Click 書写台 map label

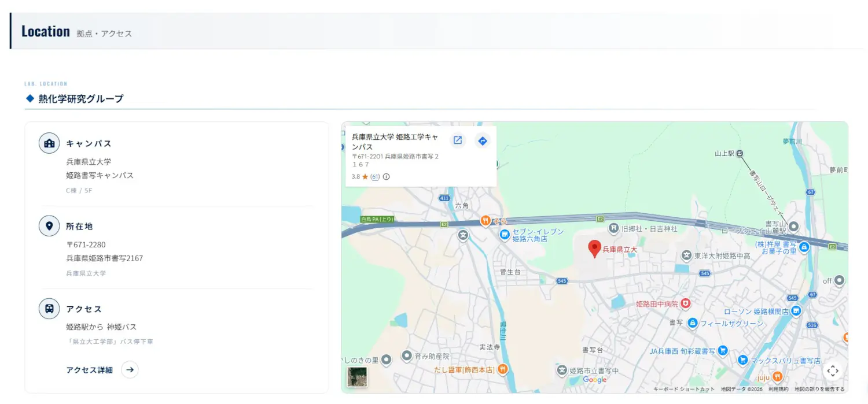click(x=592, y=350)
